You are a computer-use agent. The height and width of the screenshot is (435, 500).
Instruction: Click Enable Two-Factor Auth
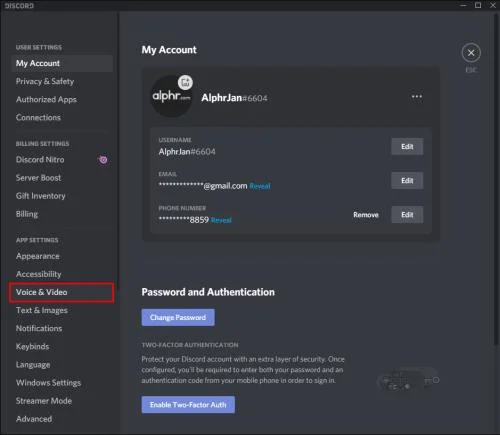coord(188,405)
